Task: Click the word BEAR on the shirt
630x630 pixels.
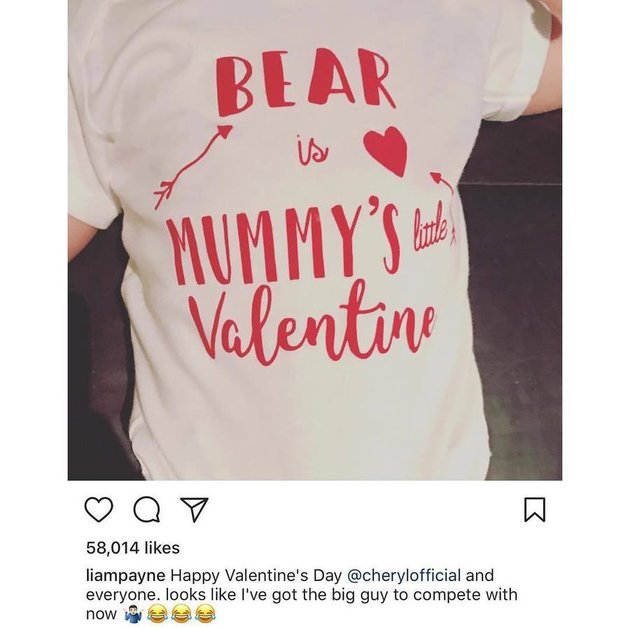Action: pos(305,82)
